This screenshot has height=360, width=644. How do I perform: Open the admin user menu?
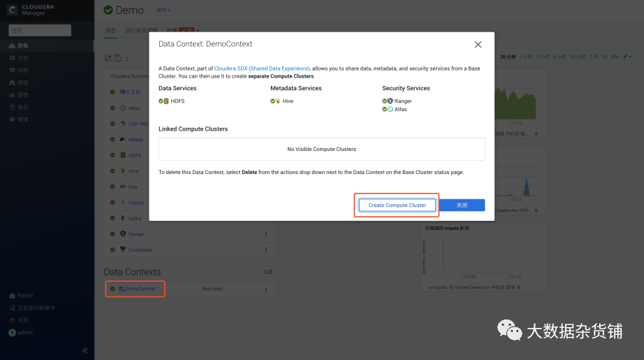pos(21,333)
